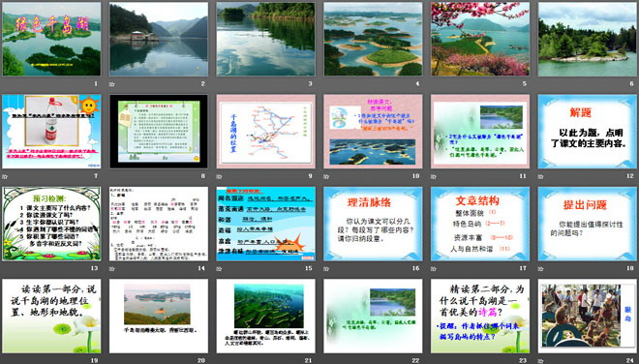This screenshot has height=364, width=639.
Task: Click the animation star icon under slide 7
Action: pos(5,176)
